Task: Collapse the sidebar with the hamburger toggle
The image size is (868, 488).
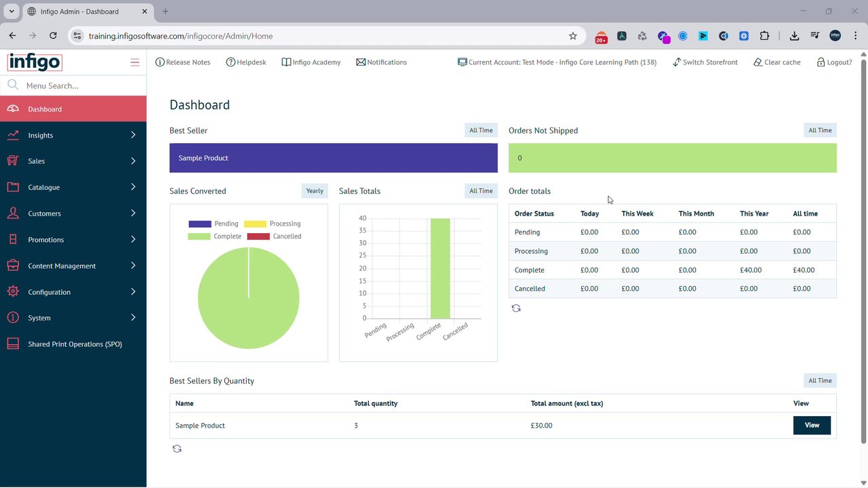Action: click(134, 62)
